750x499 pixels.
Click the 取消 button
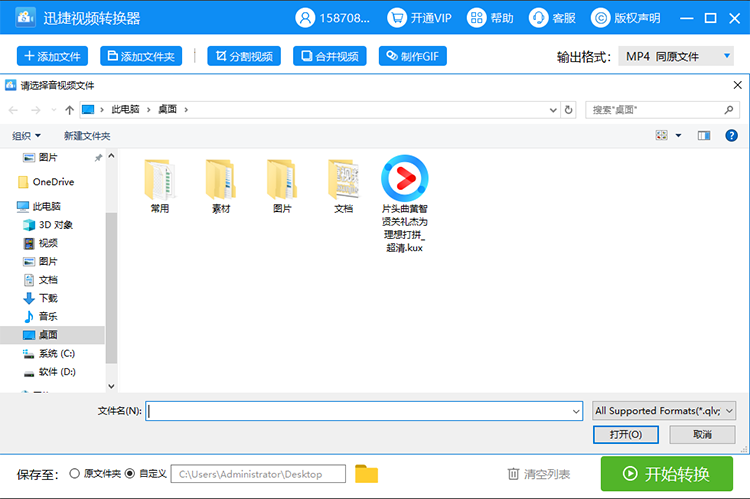(702, 434)
